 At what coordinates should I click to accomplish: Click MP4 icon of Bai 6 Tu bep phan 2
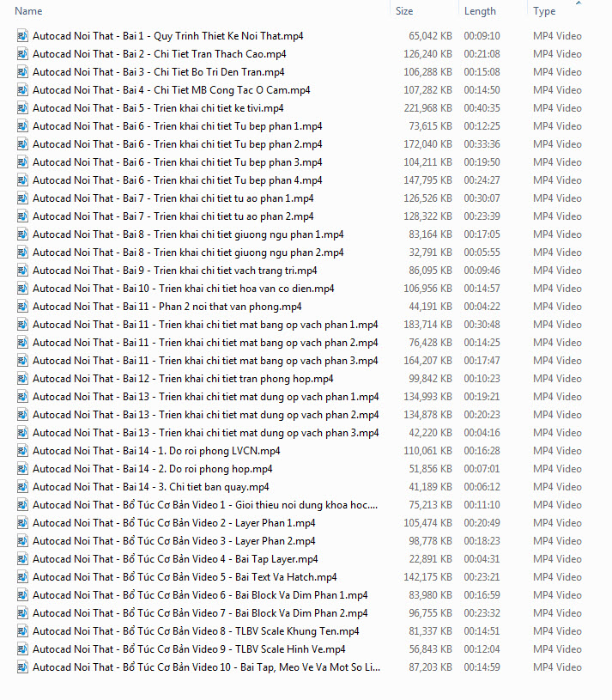point(22,144)
